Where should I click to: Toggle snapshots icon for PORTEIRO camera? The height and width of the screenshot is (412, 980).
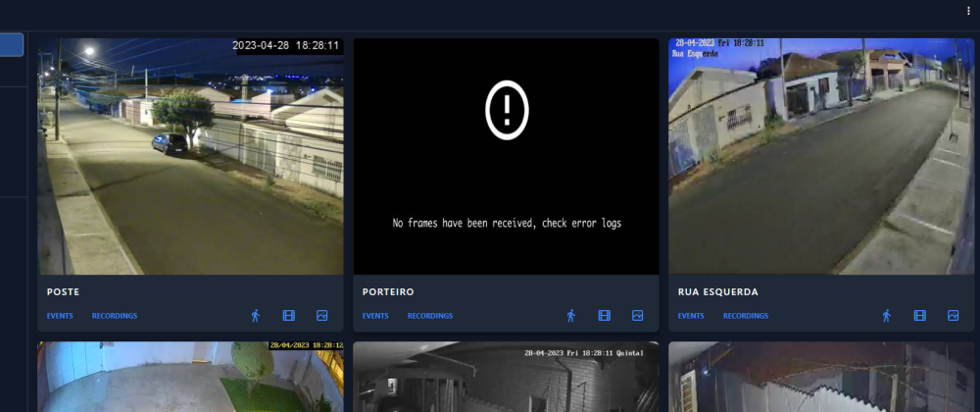638,316
